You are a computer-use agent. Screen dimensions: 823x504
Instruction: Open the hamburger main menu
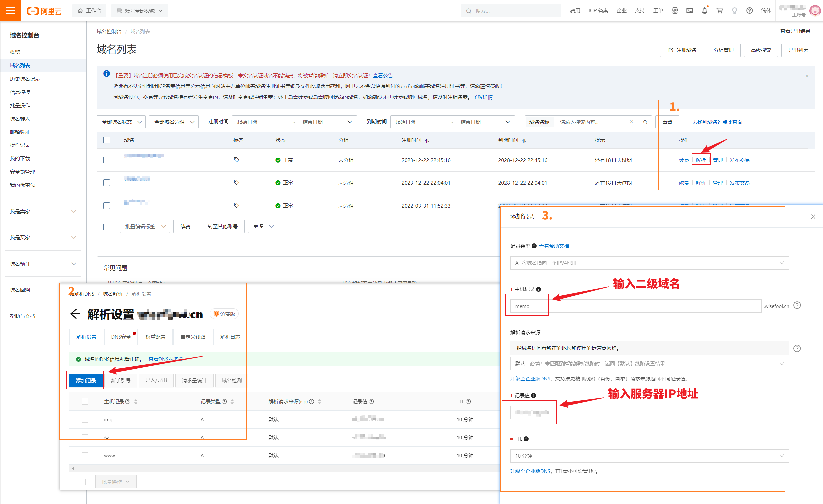10,11
